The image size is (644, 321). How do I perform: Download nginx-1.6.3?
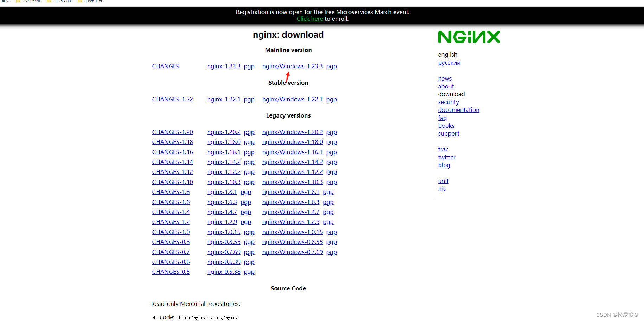point(222,202)
